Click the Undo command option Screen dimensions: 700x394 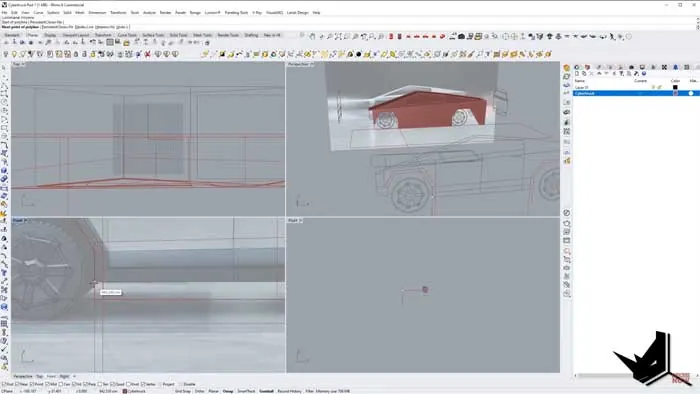pos(122,27)
